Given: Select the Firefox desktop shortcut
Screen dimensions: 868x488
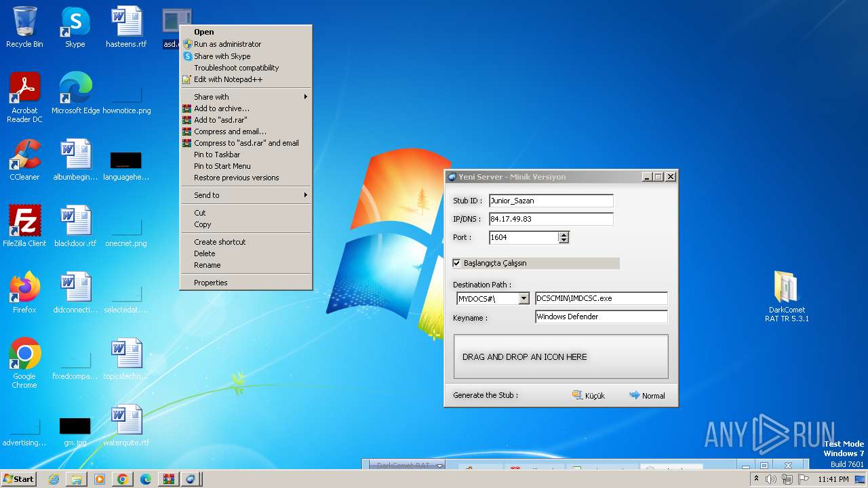Looking at the screenshot, I should tap(24, 293).
